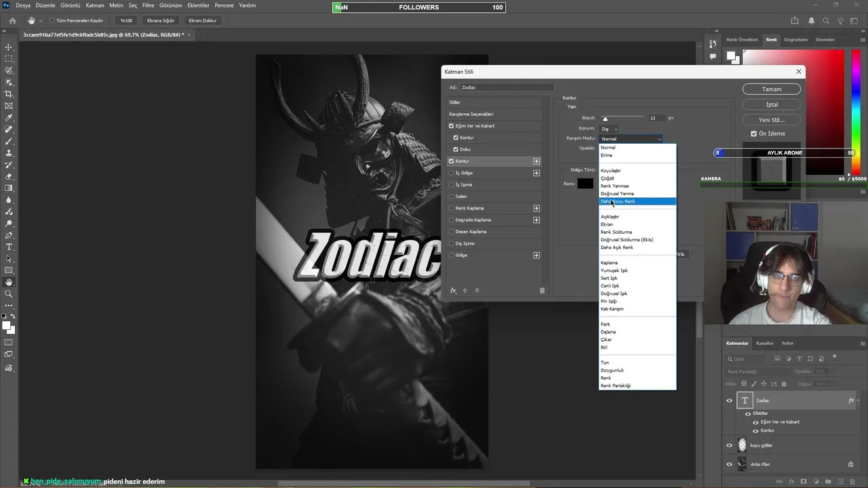Image resolution: width=868 pixels, height=488 pixels.
Task: Enable the Dış Işıma checkbox
Action: click(452, 243)
